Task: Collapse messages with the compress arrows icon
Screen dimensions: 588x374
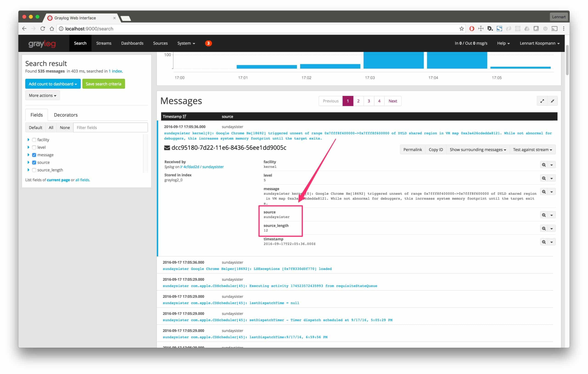Action: [552, 101]
